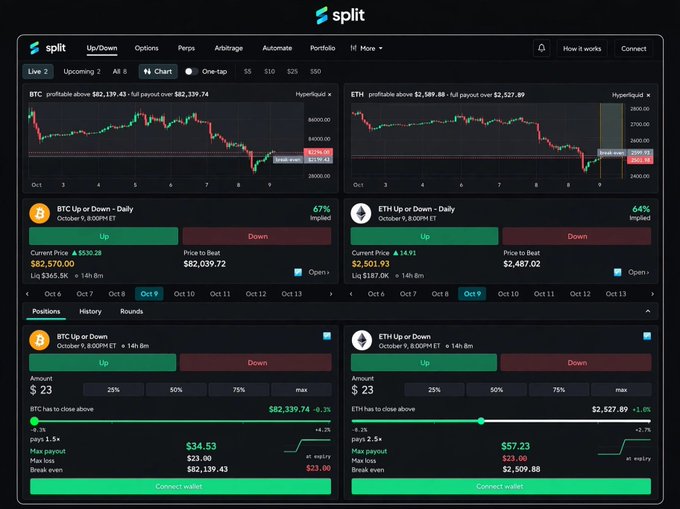Click the Connect button in header
680x509 pixels.
click(x=634, y=49)
